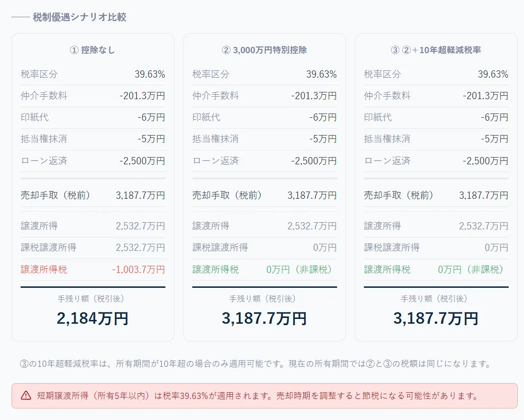Click 仲介手数料 label in 3,000万円特別控除 card
The height and width of the screenshot is (420, 524).
pos(216,96)
